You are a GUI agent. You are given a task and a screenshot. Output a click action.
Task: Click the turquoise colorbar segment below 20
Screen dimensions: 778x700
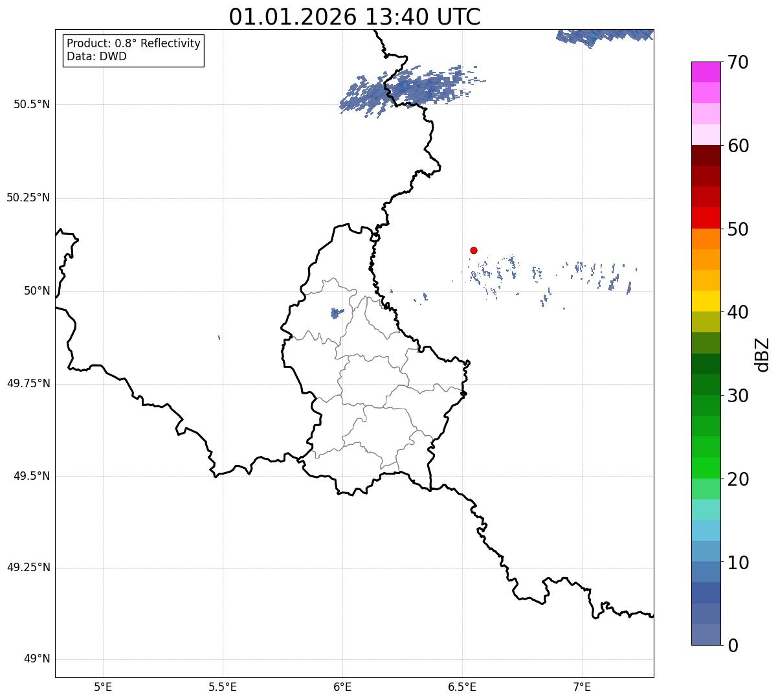pyautogui.click(x=706, y=510)
